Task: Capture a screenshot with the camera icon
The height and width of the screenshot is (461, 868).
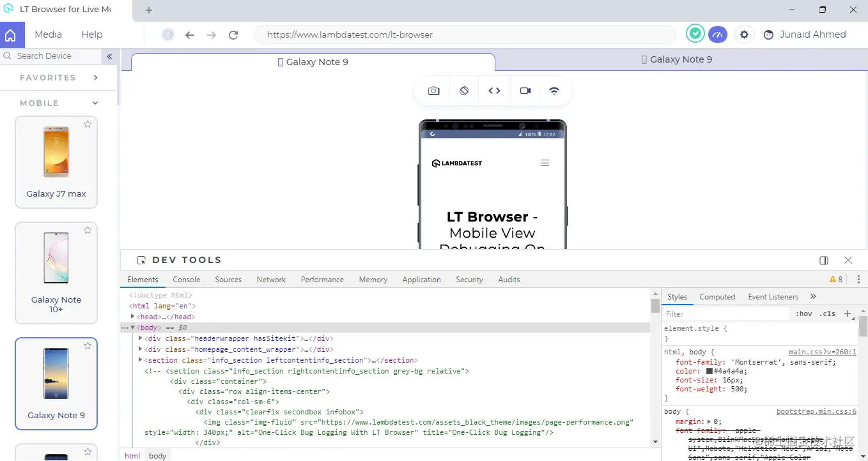Action: coord(434,91)
